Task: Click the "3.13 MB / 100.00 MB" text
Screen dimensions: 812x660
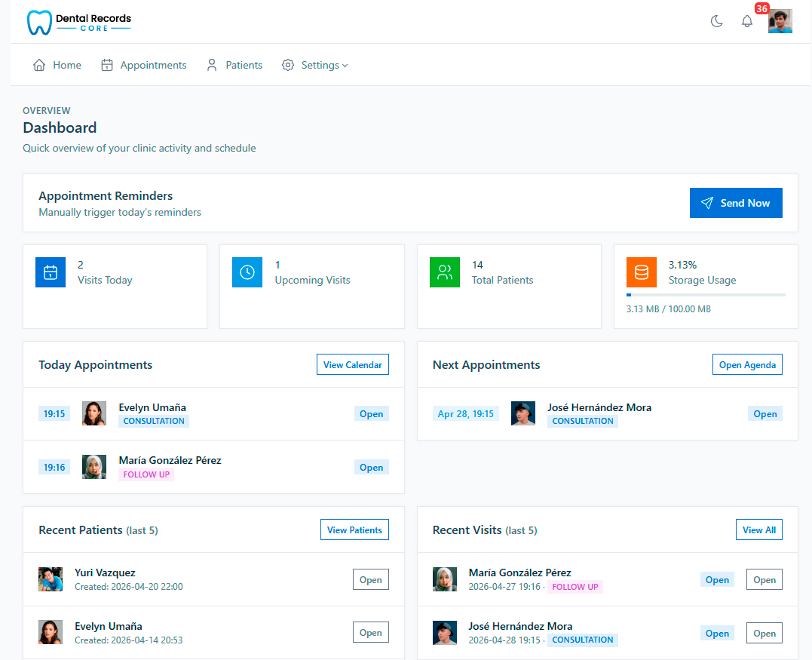Action: [x=669, y=309]
